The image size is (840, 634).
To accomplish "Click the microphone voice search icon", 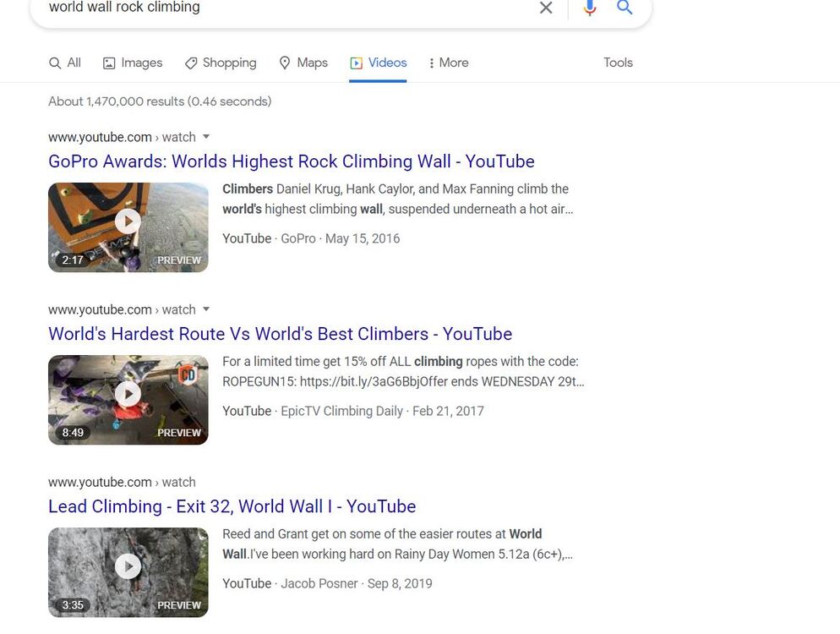I will 590,8.
